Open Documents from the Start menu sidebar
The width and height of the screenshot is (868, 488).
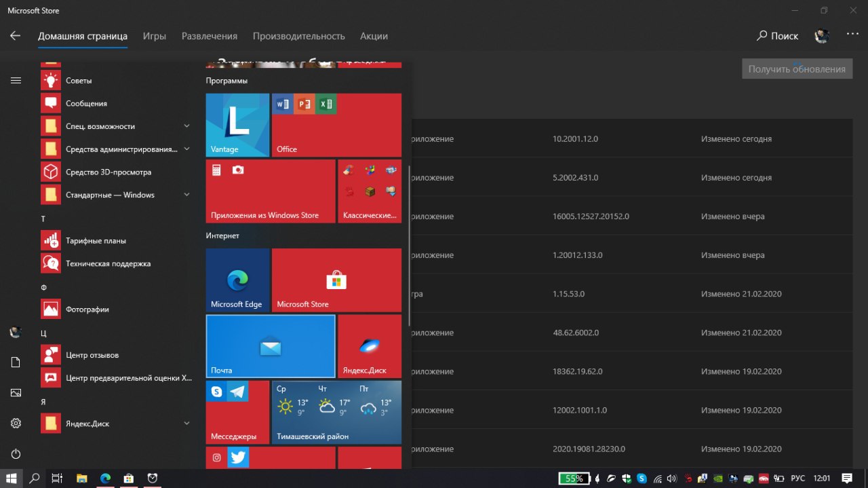[16, 362]
